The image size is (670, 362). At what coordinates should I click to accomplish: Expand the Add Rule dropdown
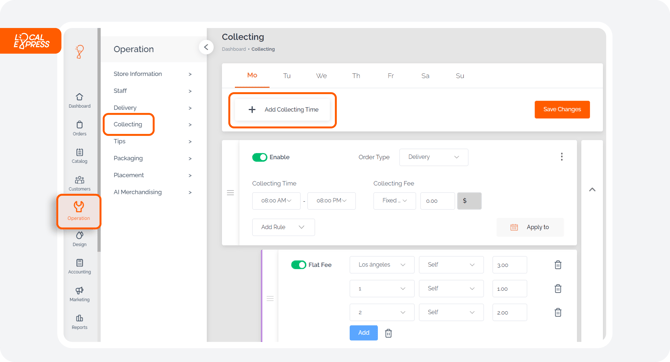(283, 227)
